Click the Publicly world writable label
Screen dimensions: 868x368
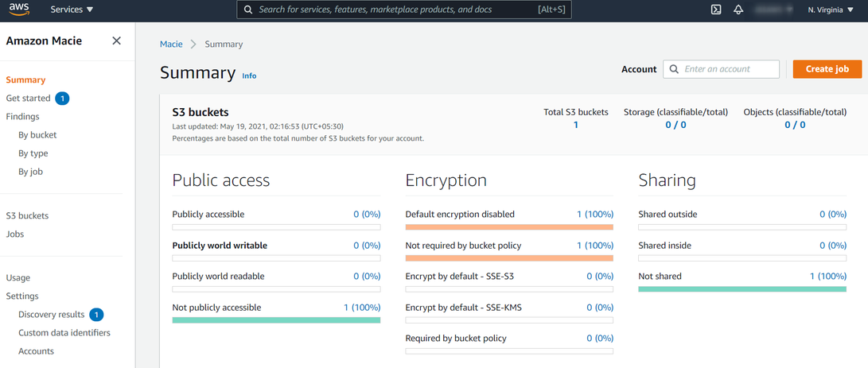tap(220, 245)
